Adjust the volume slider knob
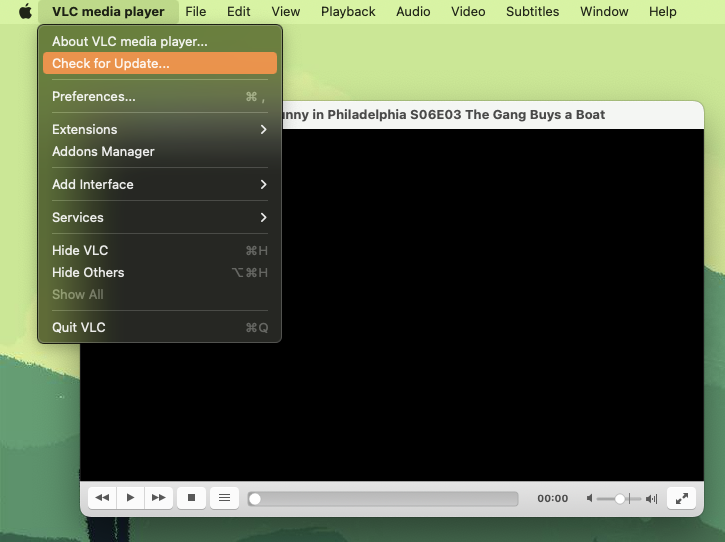The image size is (725, 542). (x=620, y=499)
